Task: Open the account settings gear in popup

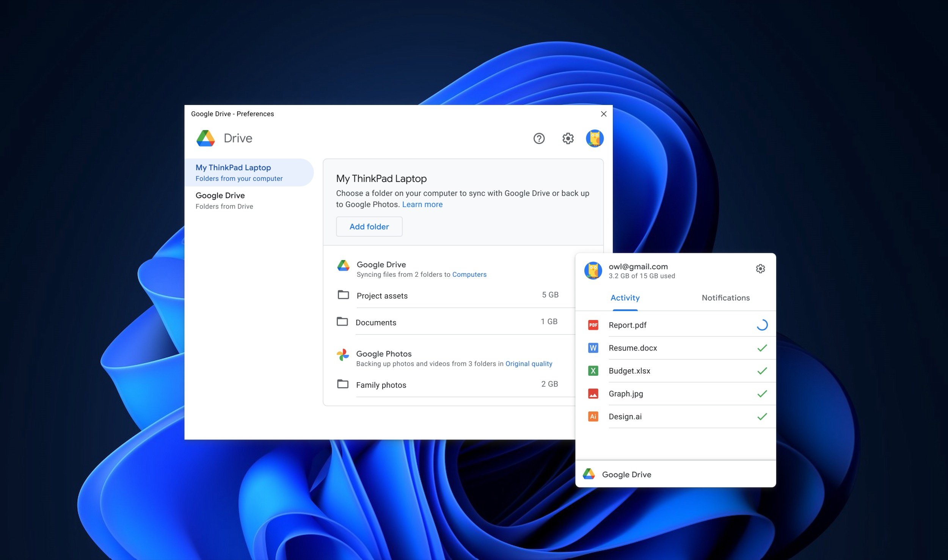Action: pos(761,269)
